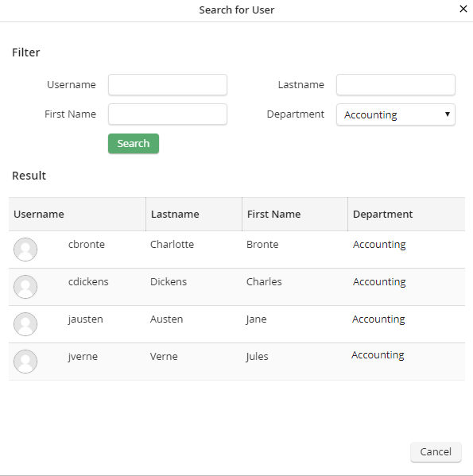The image size is (473, 476).
Task: Click the avatar icon for jausten
Action: point(25,324)
